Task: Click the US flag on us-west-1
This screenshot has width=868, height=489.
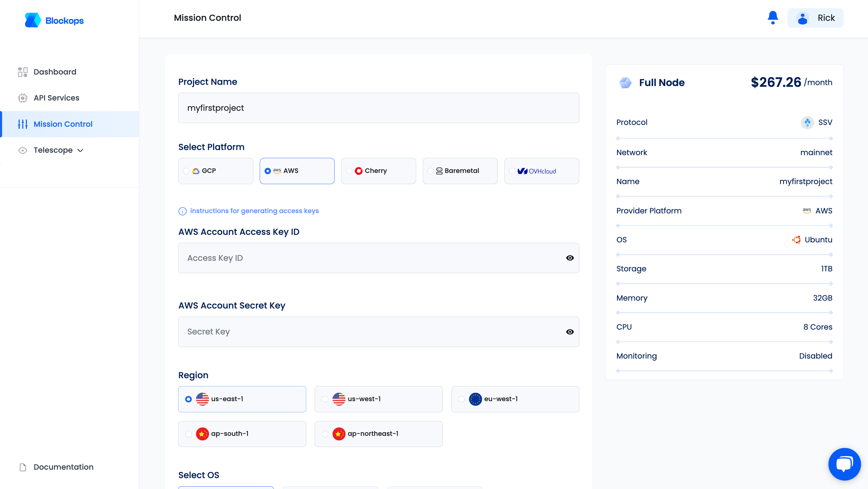Action: [339, 399]
